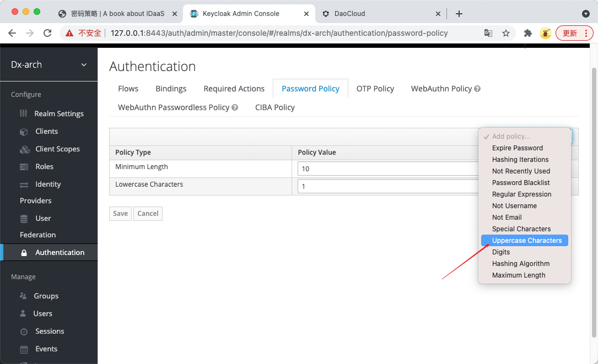The width and height of the screenshot is (598, 364).
Task: Close the Keycloak Admin Console tab
Action: 306,14
